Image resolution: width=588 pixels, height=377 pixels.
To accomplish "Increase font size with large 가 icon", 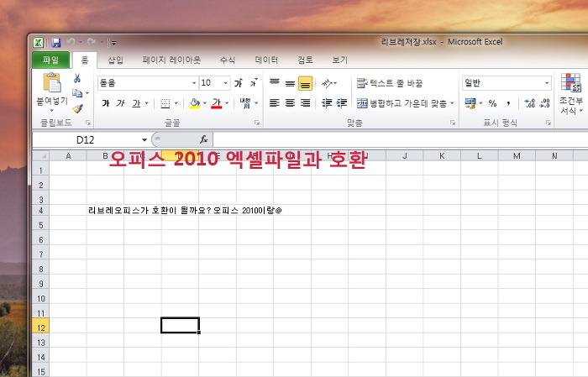I will (238, 83).
